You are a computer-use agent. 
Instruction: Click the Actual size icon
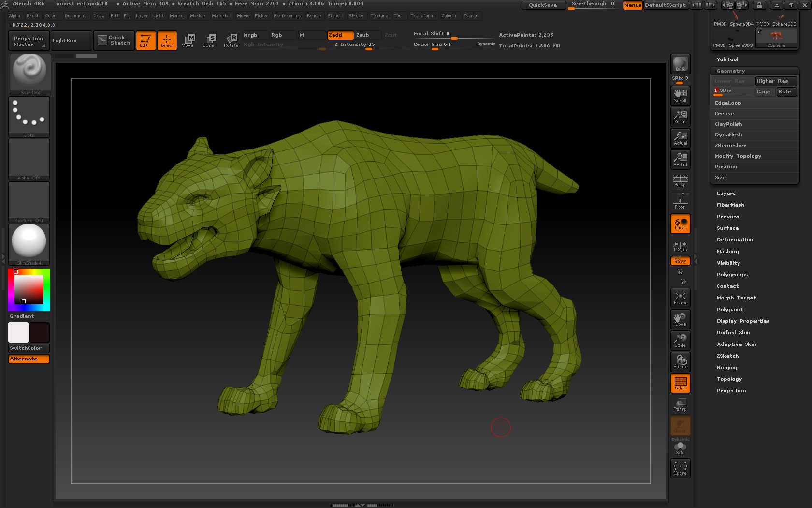(680, 138)
